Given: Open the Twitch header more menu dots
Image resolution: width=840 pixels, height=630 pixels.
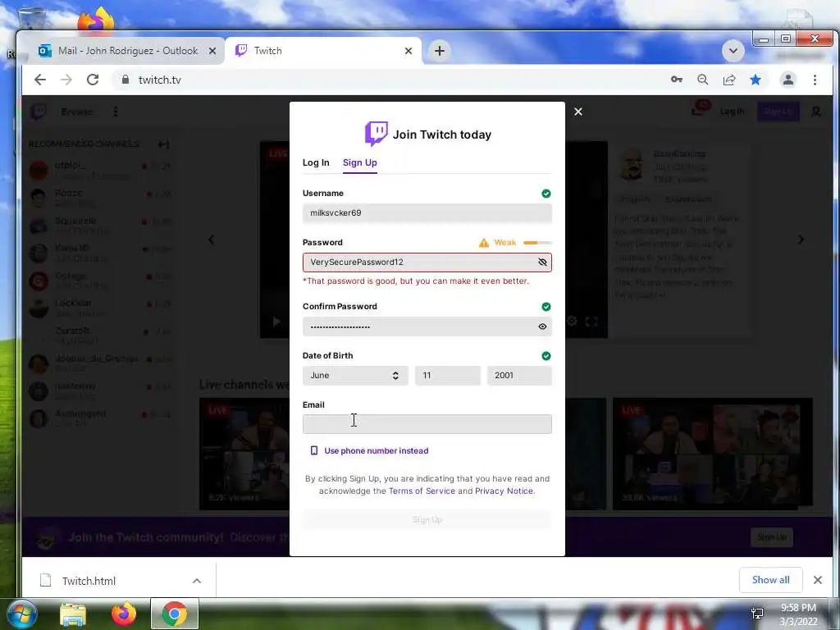Looking at the screenshot, I should point(115,112).
